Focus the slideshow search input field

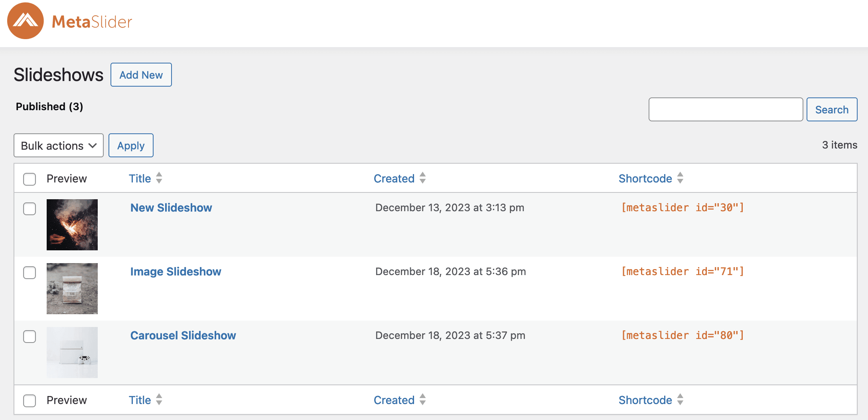tap(726, 109)
